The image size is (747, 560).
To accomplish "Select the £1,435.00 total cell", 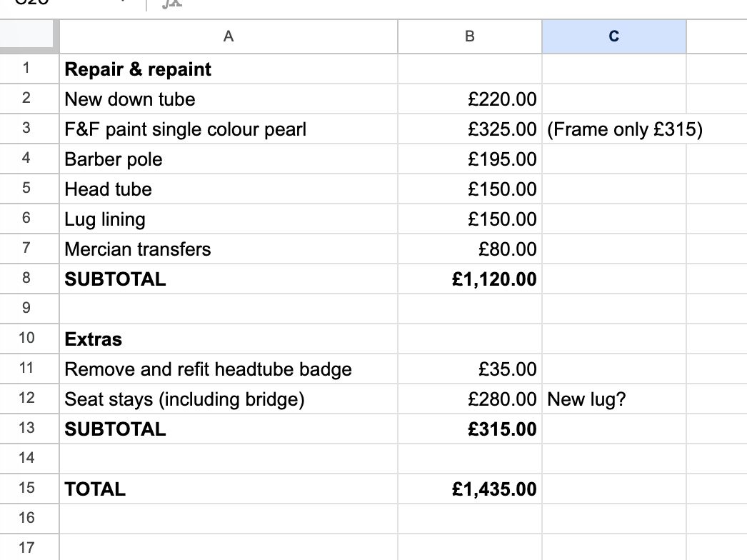I will coord(494,489).
